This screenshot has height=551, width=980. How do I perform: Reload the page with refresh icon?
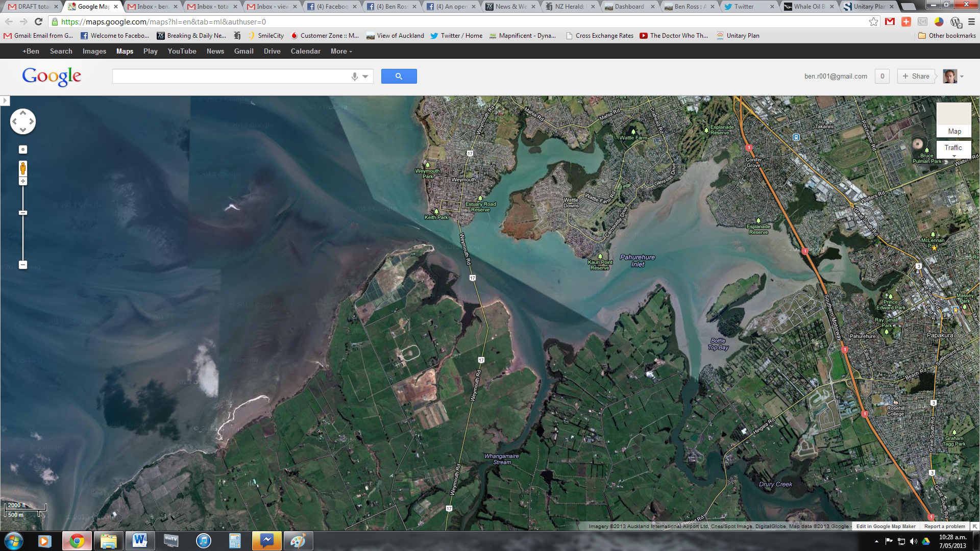coord(38,22)
